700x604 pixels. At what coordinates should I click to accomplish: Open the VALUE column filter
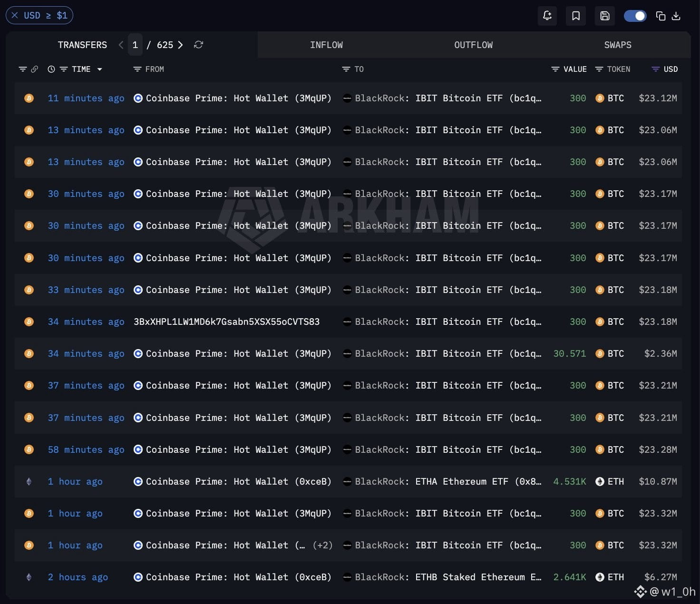[x=555, y=69]
